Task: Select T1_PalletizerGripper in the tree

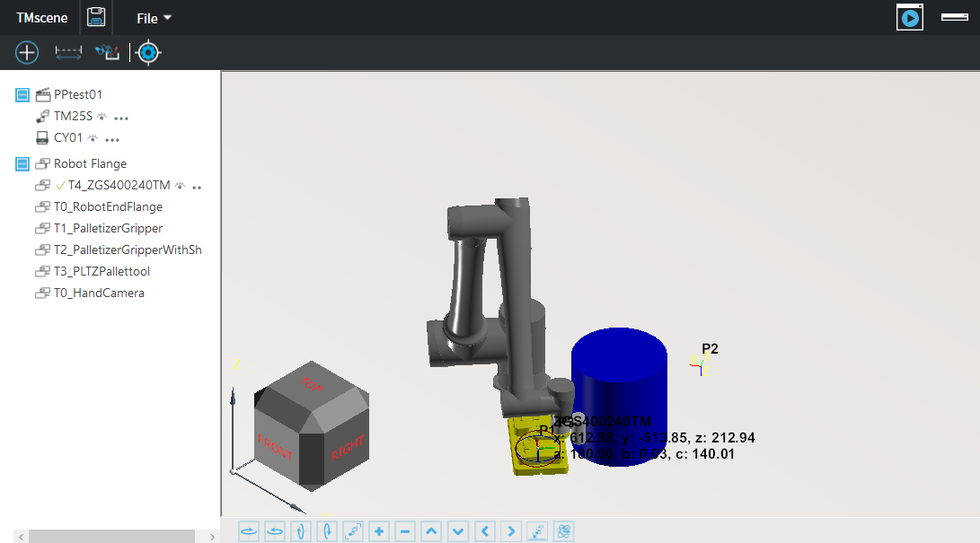Action: coord(108,229)
